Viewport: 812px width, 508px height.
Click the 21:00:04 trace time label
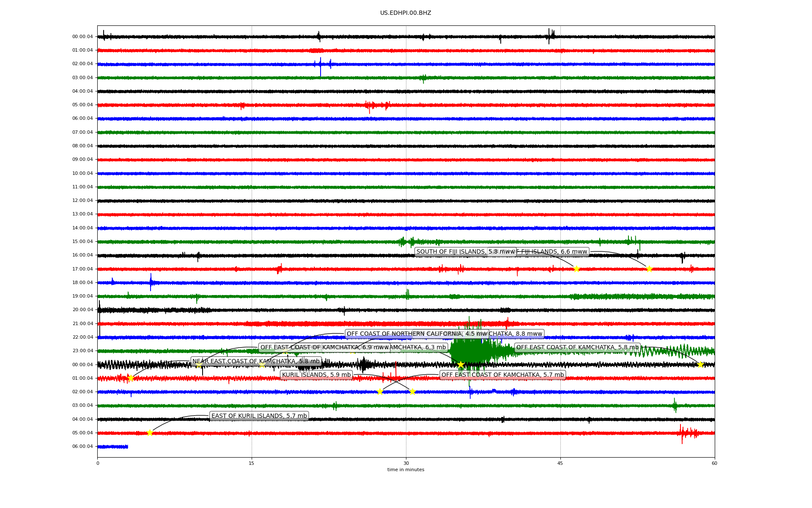click(82, 324)
